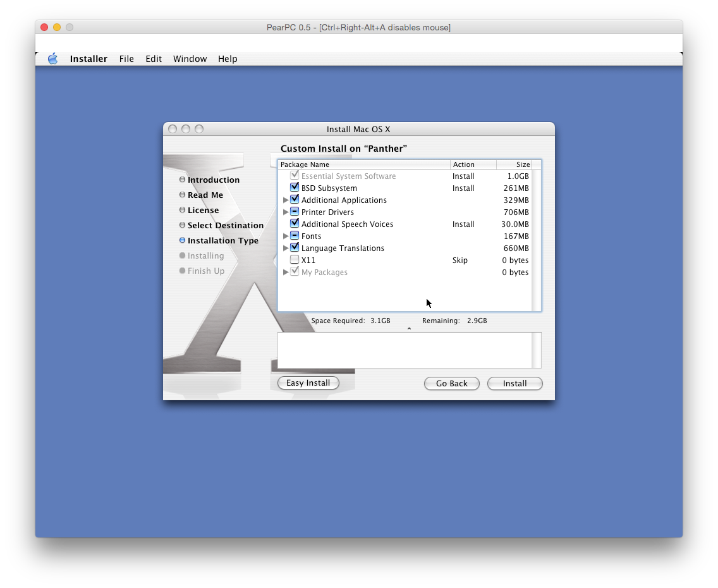Click the Skip action for X11

pyautogui.click(x=459, y=260)
